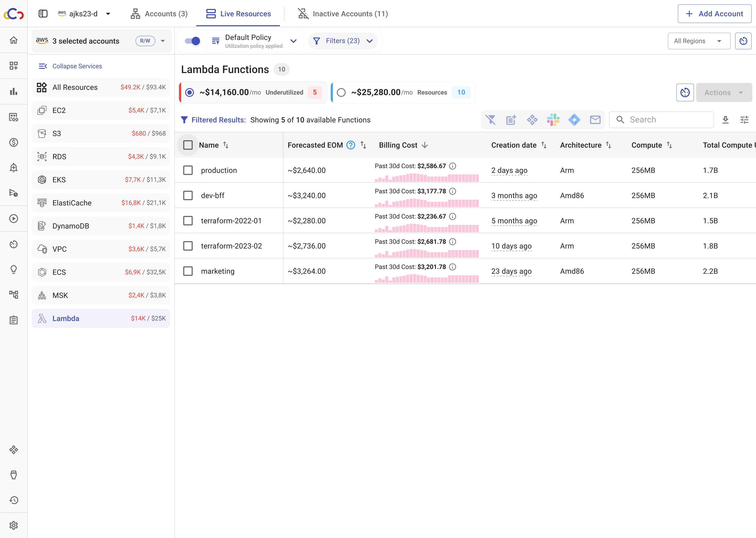Click the dev-bff past 30d cost chart
The width and height of the screenshot is (756, 538).
tap(427, 203)
